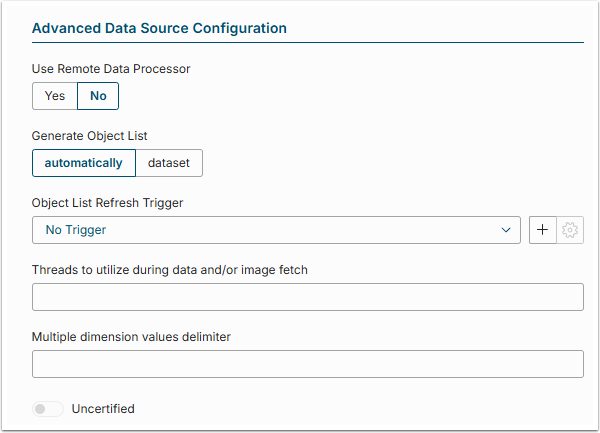This screenshot has width=600, height=433.
Task: Open trigger settings via the gear icon
Action: (x=570, y=230)
